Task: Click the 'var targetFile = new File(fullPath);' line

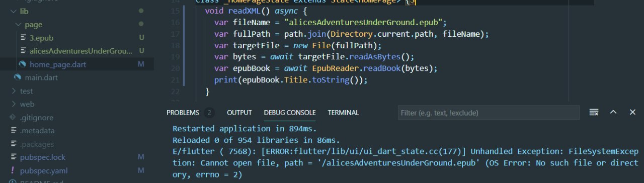Action: [x=298, y=45]
